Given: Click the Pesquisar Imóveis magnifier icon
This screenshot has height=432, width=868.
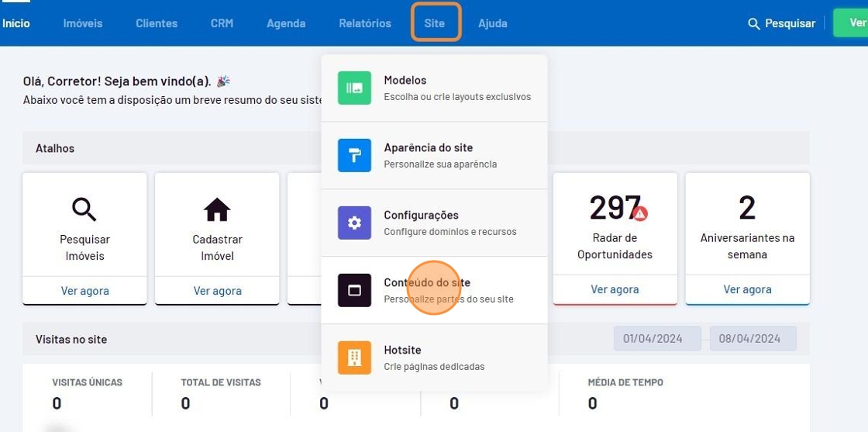Looking at the screenshot, I should [x=84, y=209].
